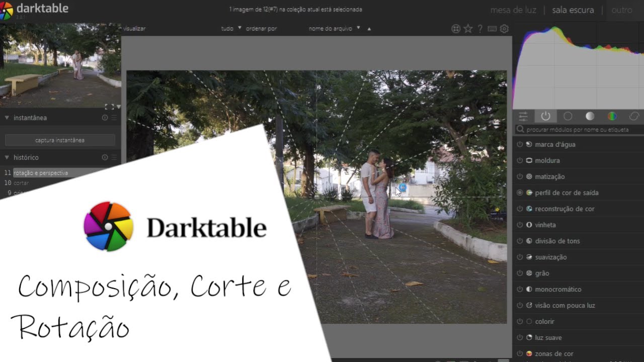
Task: Click the suavização module icon
Action: point(529,257)
